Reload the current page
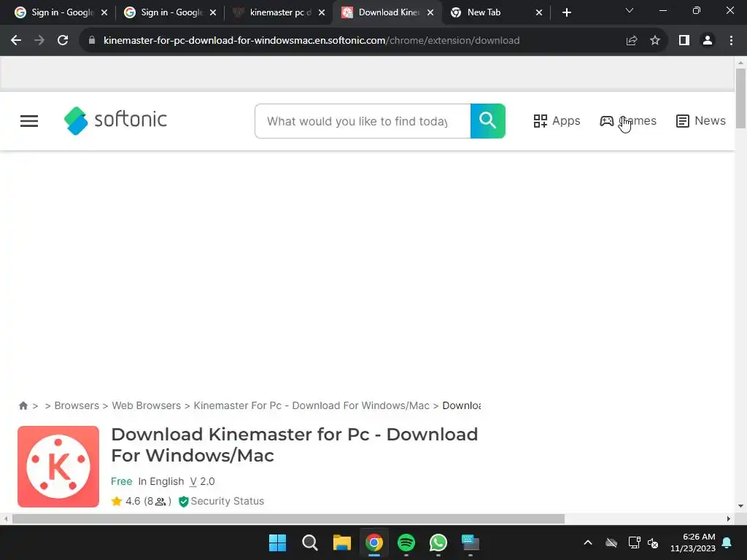Viewport: 747px width, 560px height. point(63,41)
